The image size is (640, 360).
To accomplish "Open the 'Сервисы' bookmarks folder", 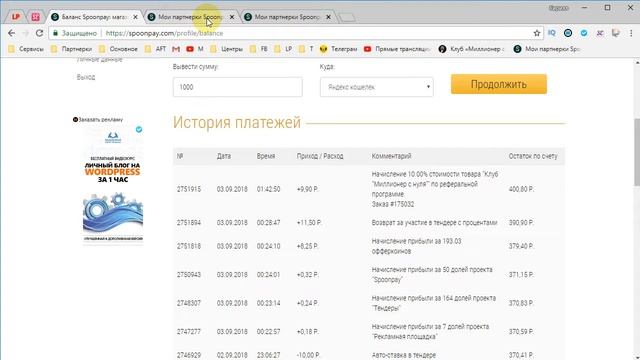I will pos(26,49).
